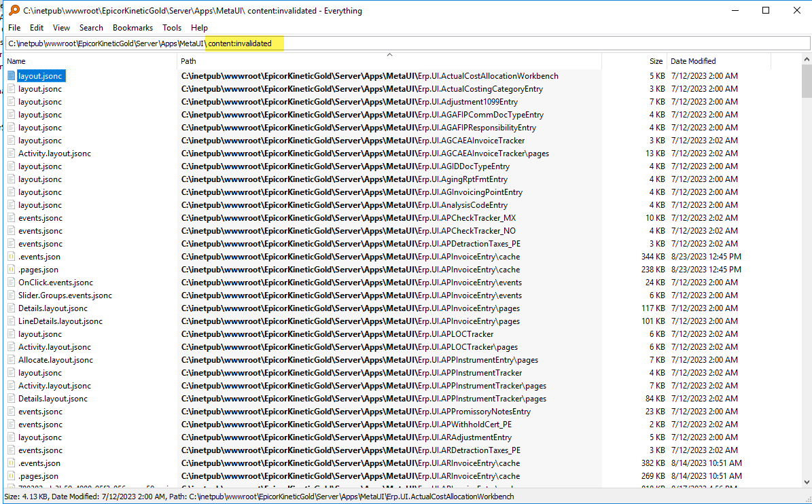812x504 pixels.
Task: Select Details.layout.jsonc in APInvoiceEntry\pages
Action: pos(53,308)
